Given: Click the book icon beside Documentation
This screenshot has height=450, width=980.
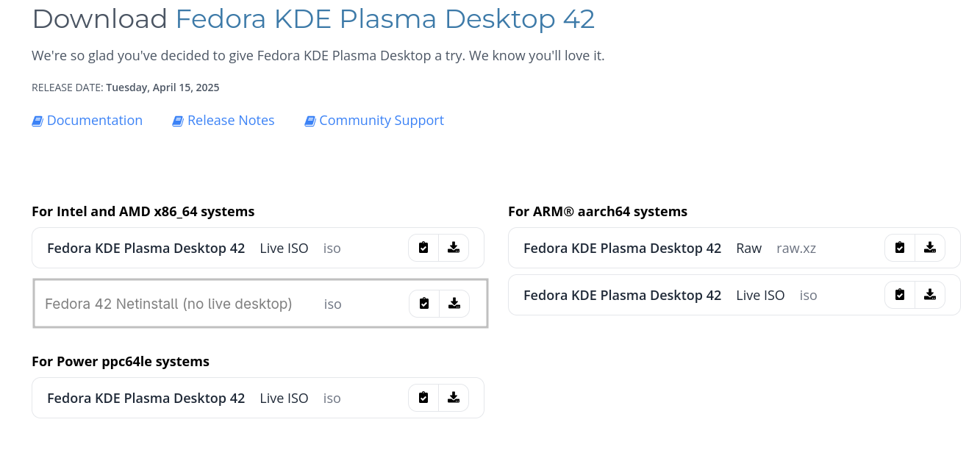Looking at the screenshot, I should (37, 121).
